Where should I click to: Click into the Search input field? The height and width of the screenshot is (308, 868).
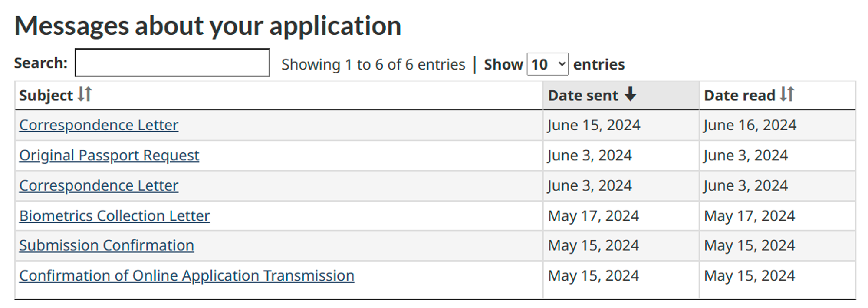[x=172, y=63]
